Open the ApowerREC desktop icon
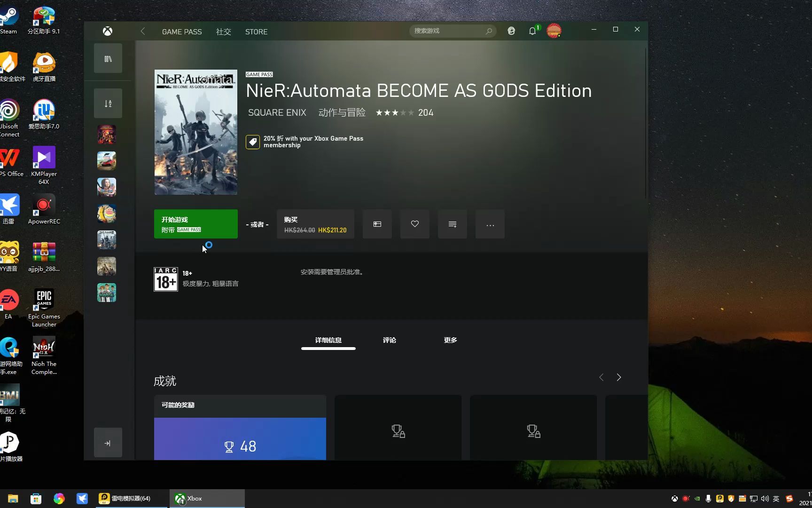The width and height of the screenshot is (812, 508). coord(44,209)
